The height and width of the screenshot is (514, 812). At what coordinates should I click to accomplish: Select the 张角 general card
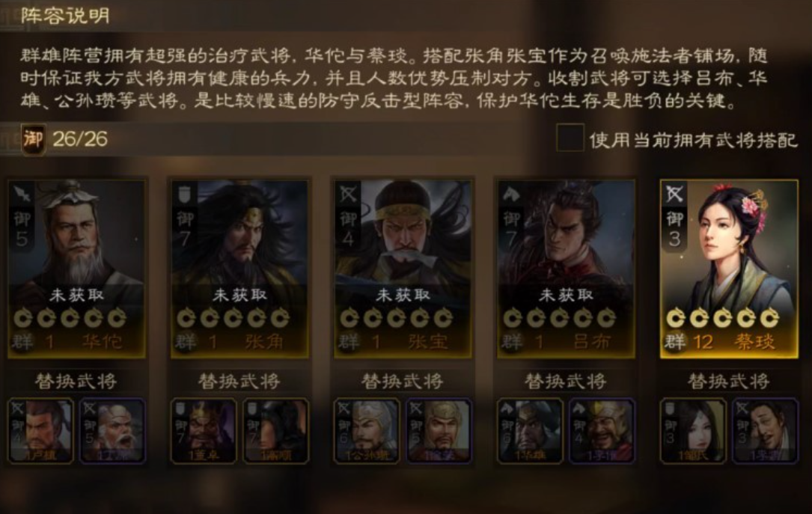(239, 269)
